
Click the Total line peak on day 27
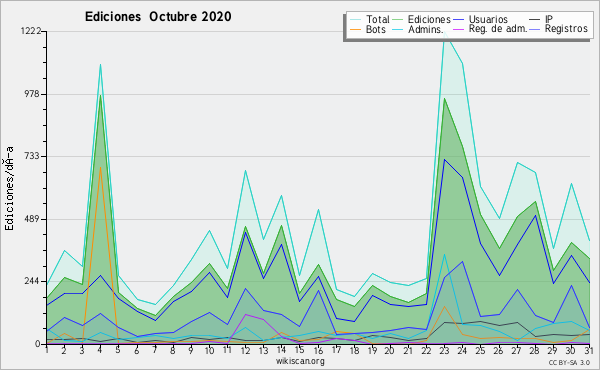point(517,163)
